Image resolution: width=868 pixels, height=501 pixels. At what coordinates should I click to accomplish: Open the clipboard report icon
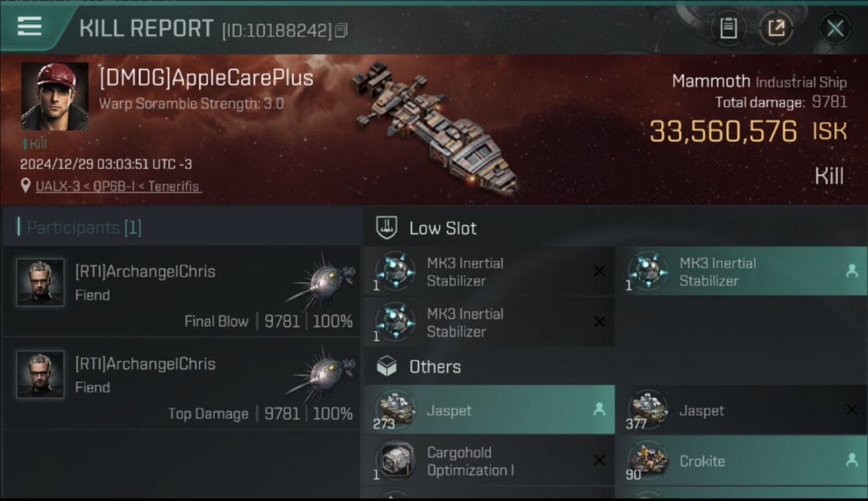(x=728, y=28)
